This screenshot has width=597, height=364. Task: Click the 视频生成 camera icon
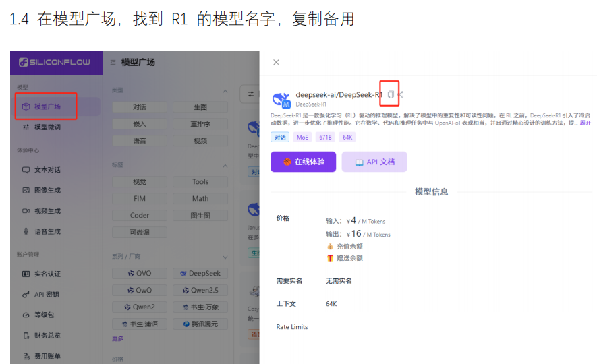[26, 211]
